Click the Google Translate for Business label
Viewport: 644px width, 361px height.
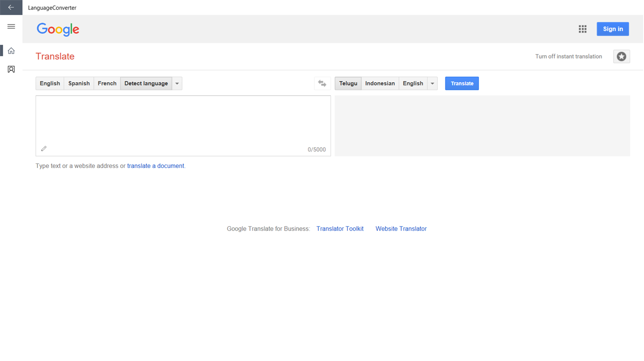click(x=268, y=229)
